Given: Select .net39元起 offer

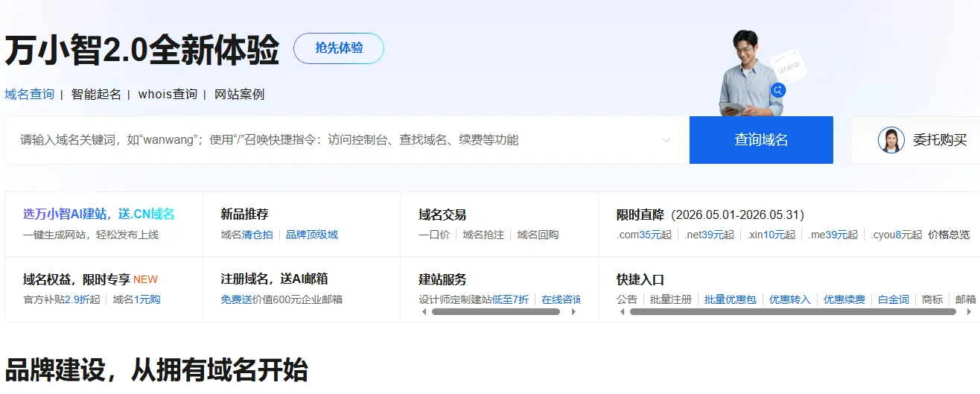Looking at the screenshot, I should [709, 235].
